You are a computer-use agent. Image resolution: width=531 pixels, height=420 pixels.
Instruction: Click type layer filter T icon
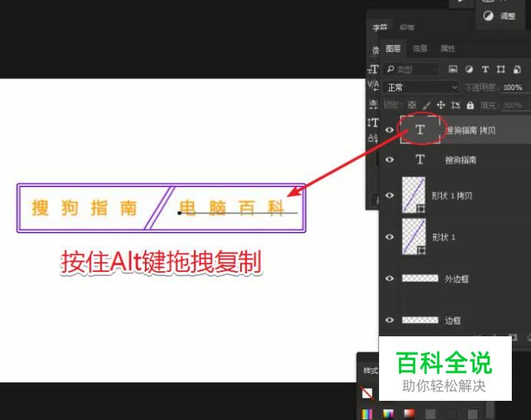click(x=485, y=70)
